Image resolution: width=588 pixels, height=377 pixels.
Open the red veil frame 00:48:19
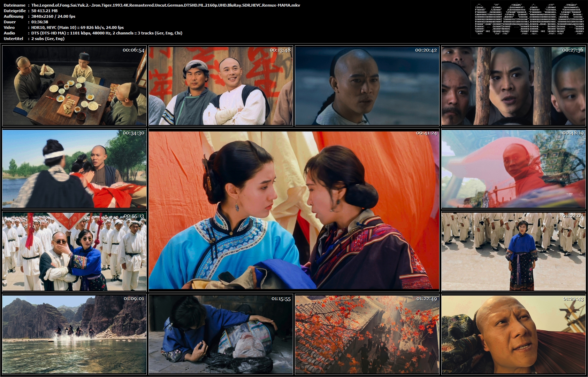513,169
